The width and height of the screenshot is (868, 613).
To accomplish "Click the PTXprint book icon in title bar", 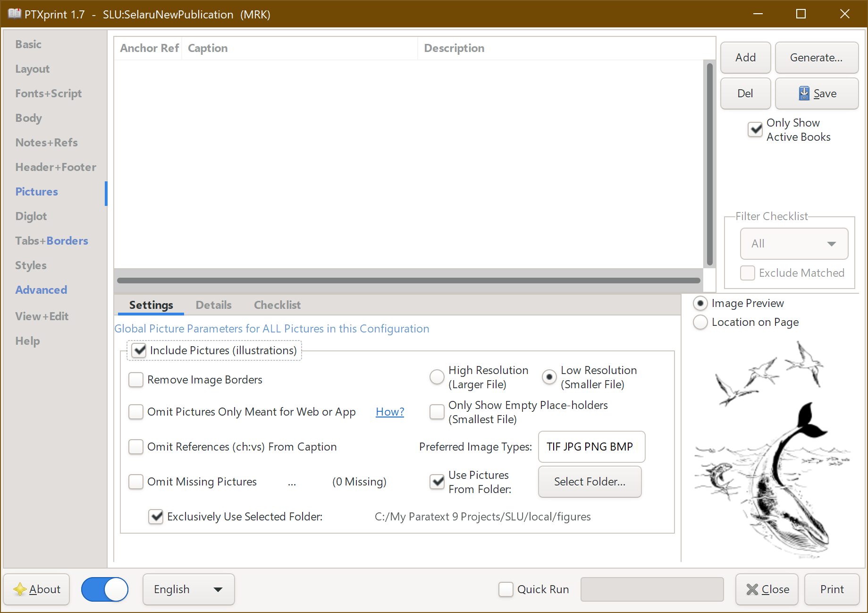I will click(16, 14).
